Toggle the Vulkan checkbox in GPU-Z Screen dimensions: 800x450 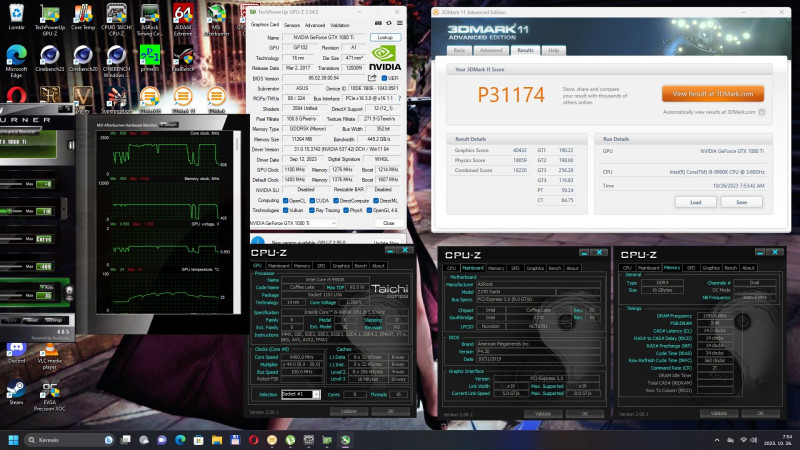pyautogui.click(x=285, y=210)
